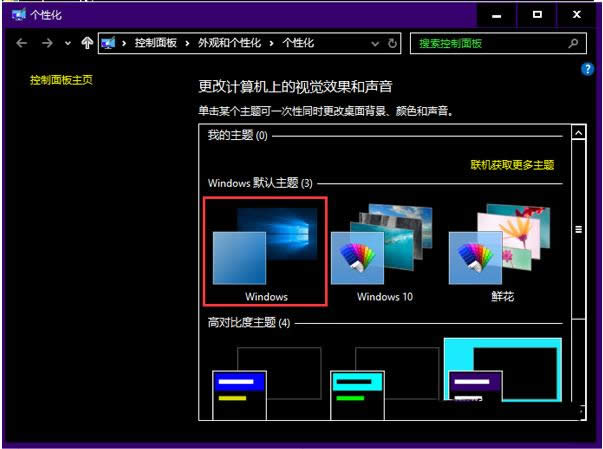Screen dimensions: 603x449
Task: Open recent locations dropdown arrow
Action: pos(68,43)
